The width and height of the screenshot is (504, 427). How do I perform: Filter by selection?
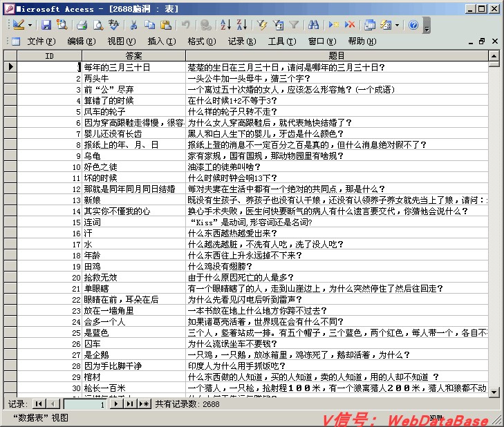click(262, 25)
